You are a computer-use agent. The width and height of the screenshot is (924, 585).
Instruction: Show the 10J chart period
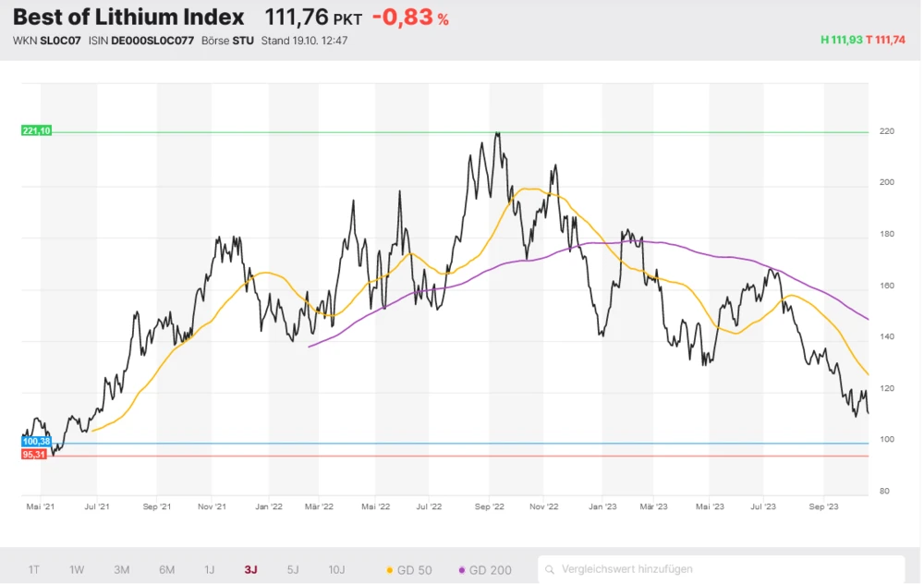click(337, 569)
